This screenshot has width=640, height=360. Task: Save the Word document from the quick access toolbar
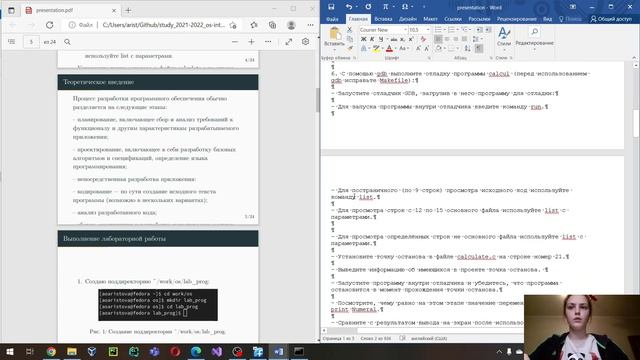(x=331, y=7)
